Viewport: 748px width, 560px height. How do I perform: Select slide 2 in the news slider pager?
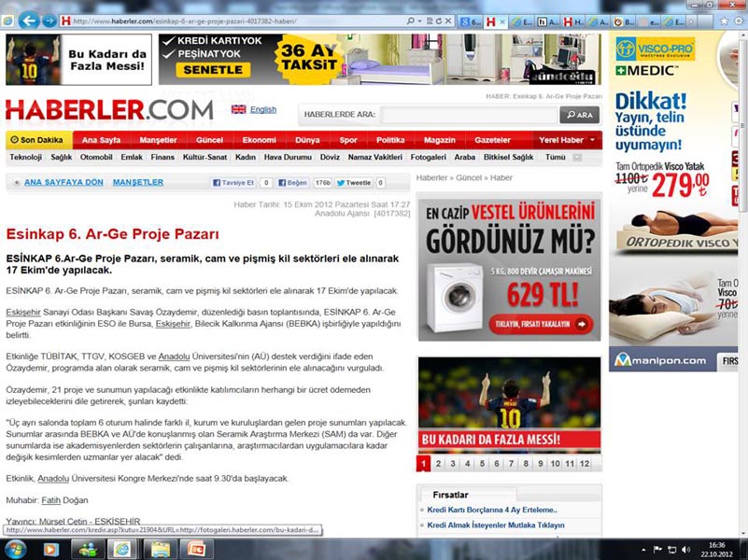tap(438, 464)
